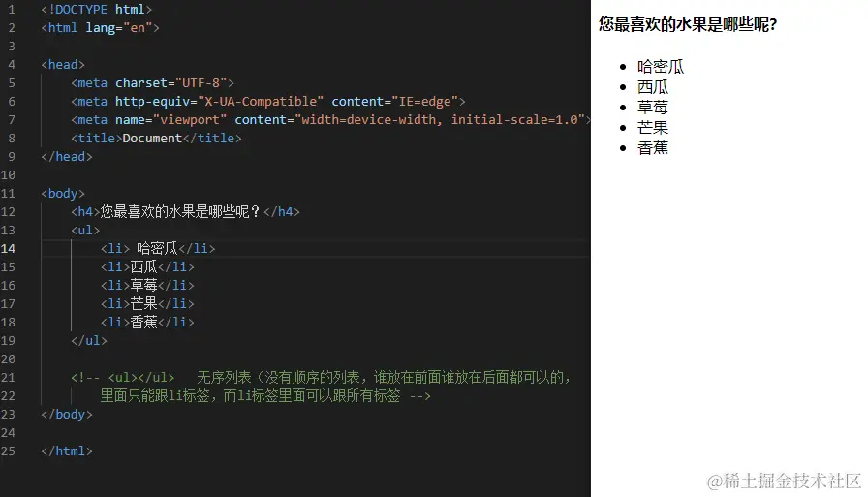Click the closing </html> tag
Image resolution: width=868 pixels, height=497 pixels.
(x=67, y=451)
